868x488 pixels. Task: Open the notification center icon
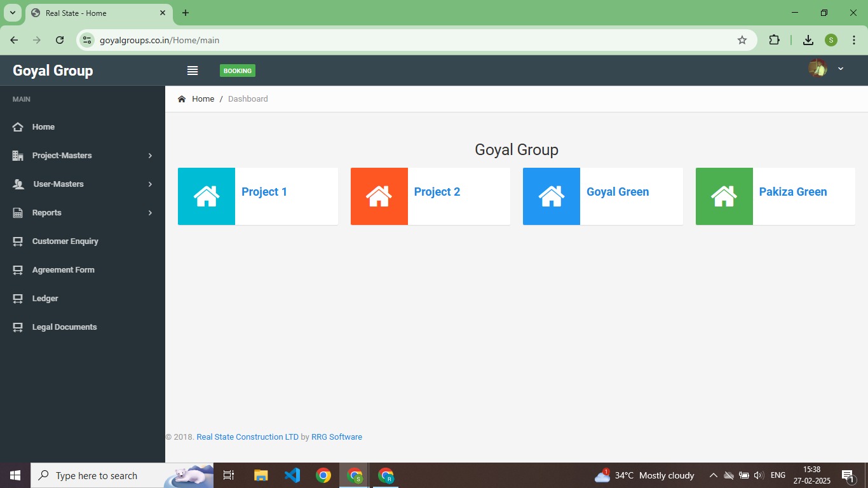click(848, 476)
